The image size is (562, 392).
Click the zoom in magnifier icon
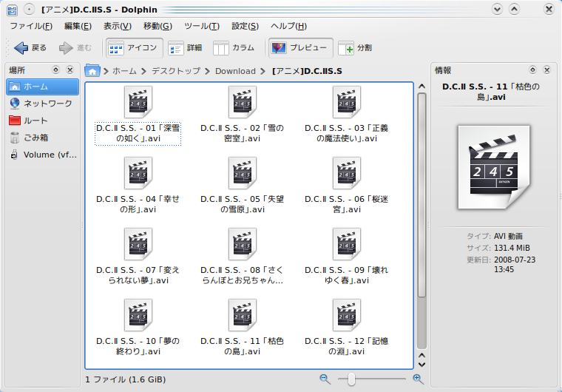coord(419,379)
